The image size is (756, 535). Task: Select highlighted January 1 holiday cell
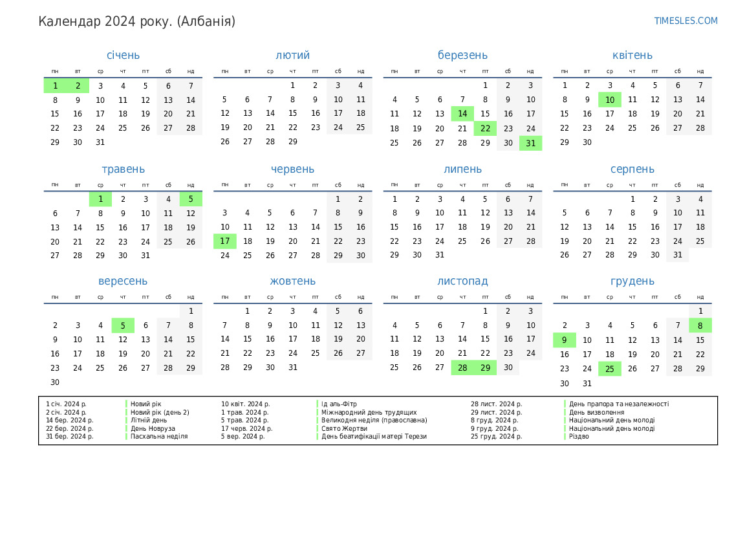(55, 85)
